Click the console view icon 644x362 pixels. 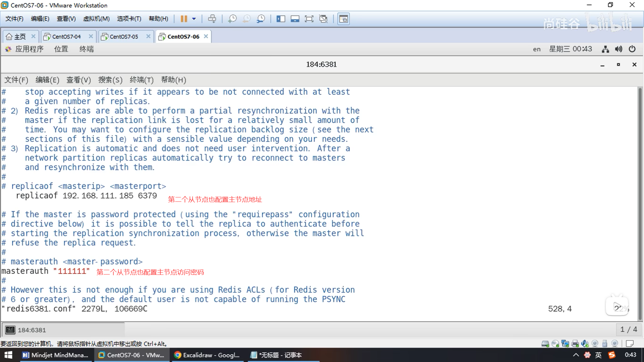click(343, 19)
